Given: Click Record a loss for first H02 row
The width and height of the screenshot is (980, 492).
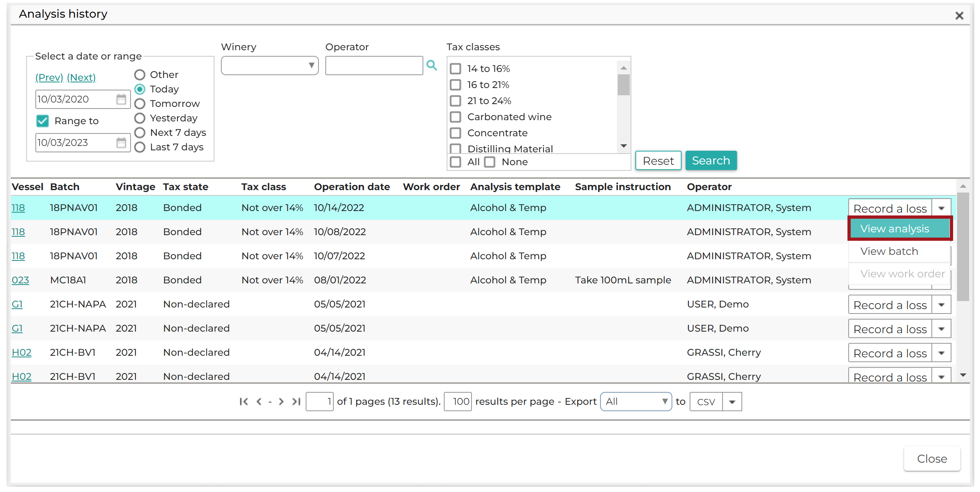Looking at the screenshot, I should (890, 353).
